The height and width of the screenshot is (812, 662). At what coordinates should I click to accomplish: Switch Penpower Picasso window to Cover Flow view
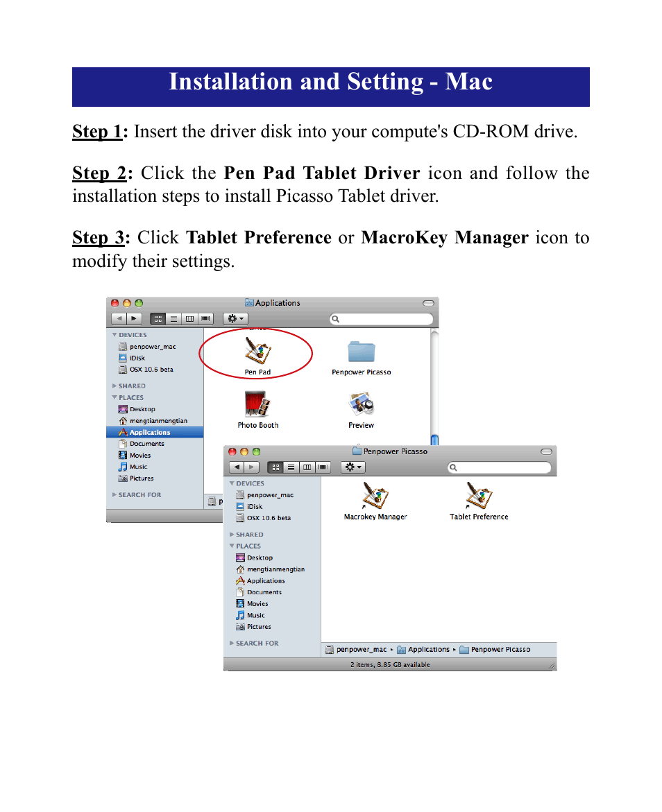pyautogui.click(x=323, y=467)
